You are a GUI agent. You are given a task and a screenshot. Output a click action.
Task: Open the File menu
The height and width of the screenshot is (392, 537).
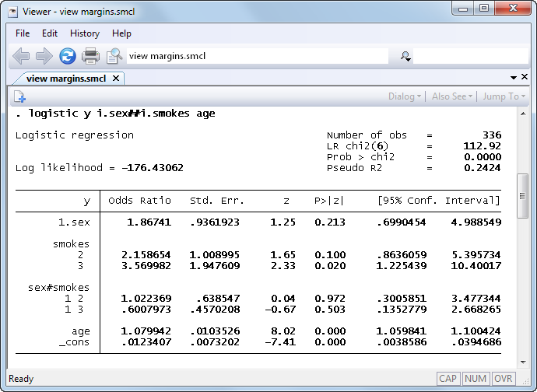[x=23, y=33]
